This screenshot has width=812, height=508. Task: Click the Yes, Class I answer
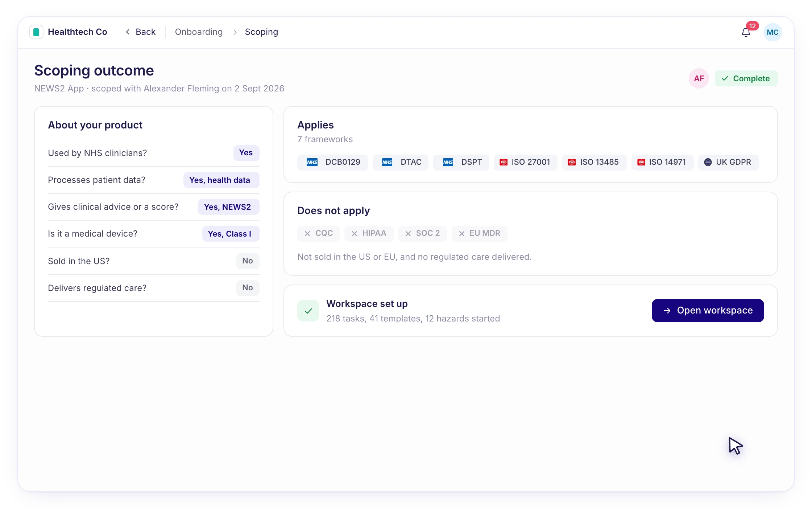(x=231, y=234)
